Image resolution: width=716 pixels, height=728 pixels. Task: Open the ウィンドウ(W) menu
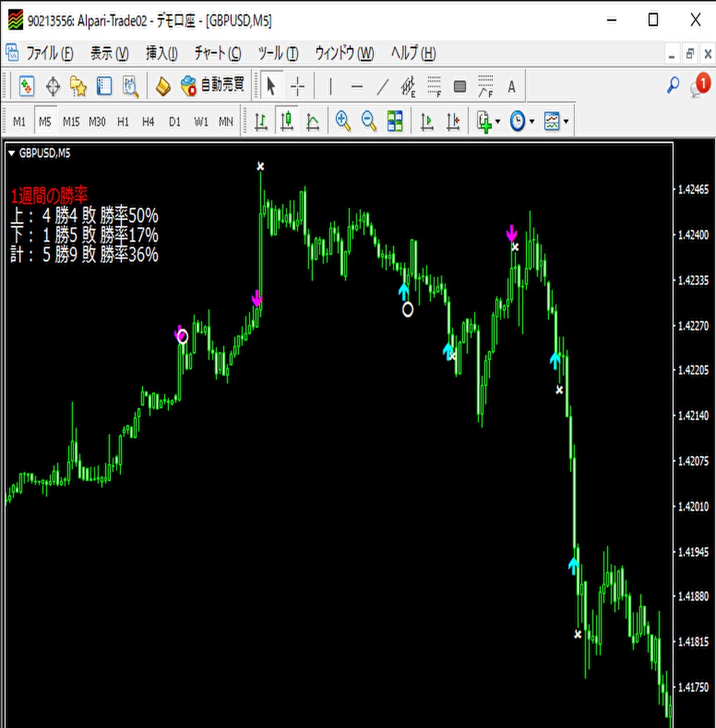(345, 53)
